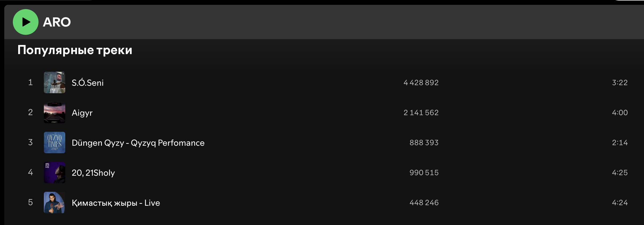The width and height of the screenshot is (644, 225).
Task: Click the Популярные треки heading
Action: point(75,50)
